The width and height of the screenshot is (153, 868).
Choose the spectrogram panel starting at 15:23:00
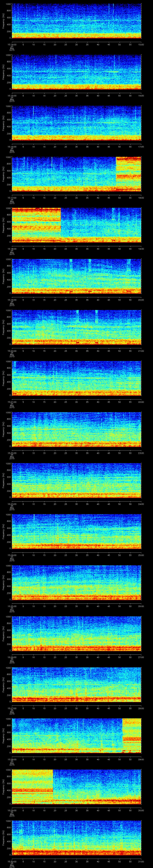(77, 481)
